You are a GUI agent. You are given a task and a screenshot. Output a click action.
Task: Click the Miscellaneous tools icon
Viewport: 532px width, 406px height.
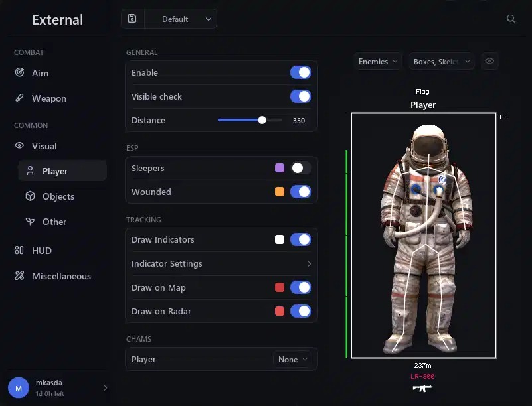tap(20, 276)
